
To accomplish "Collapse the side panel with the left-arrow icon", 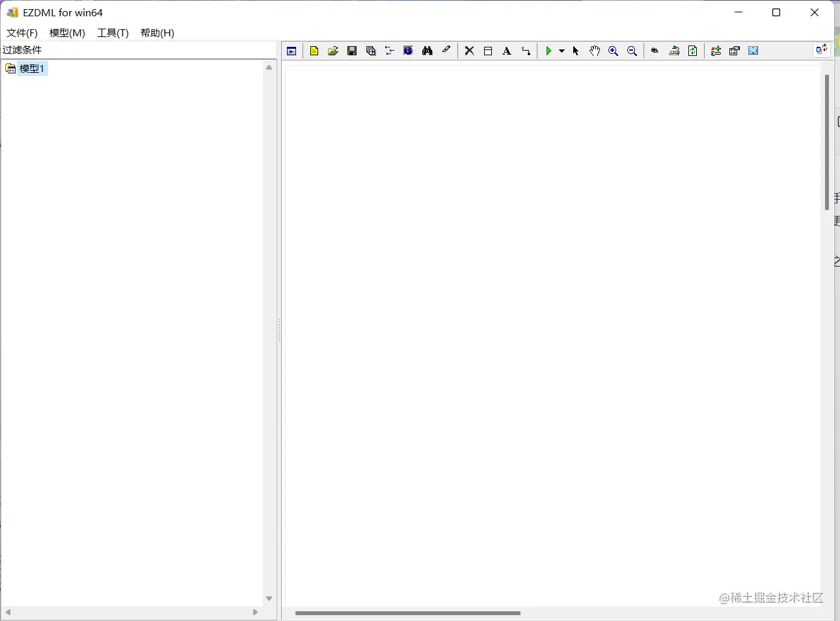I will (291, 51).
